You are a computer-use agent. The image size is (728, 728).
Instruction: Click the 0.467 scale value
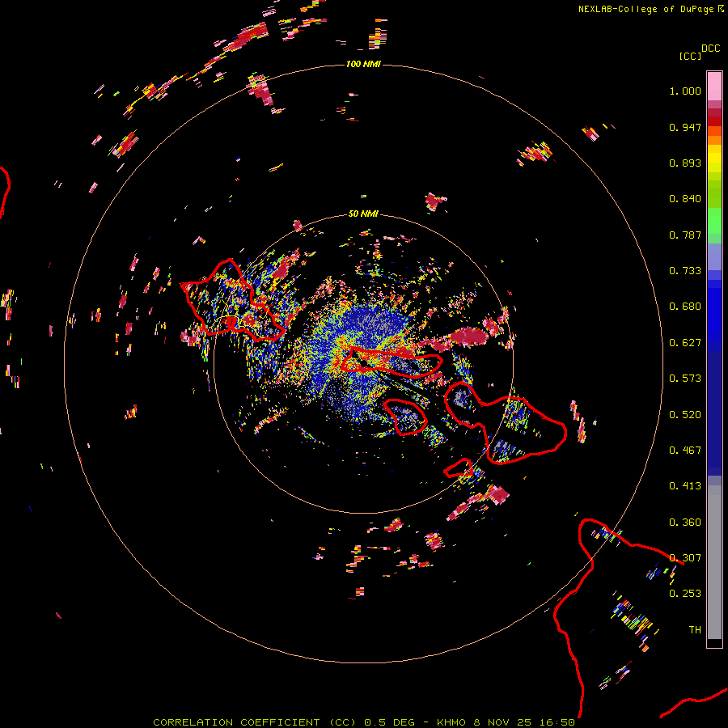point(685,451)
